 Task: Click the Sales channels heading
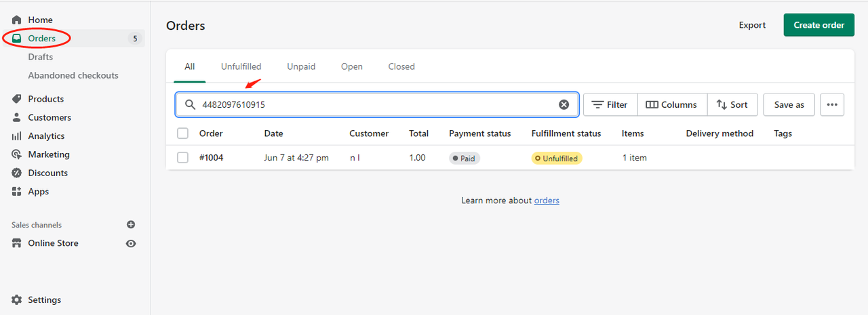click(37, 225)
